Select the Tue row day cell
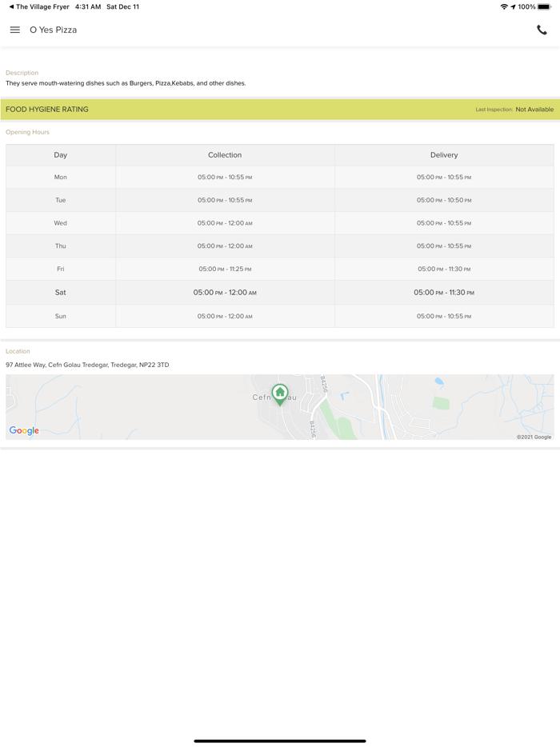 pos(61,200)
